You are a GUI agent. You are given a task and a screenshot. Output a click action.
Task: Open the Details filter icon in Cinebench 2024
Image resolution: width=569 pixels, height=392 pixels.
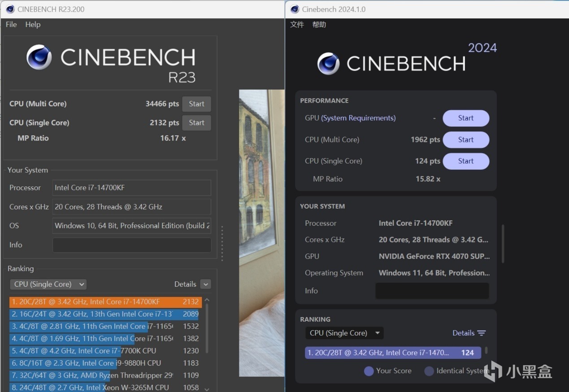(x=482, y=333)
